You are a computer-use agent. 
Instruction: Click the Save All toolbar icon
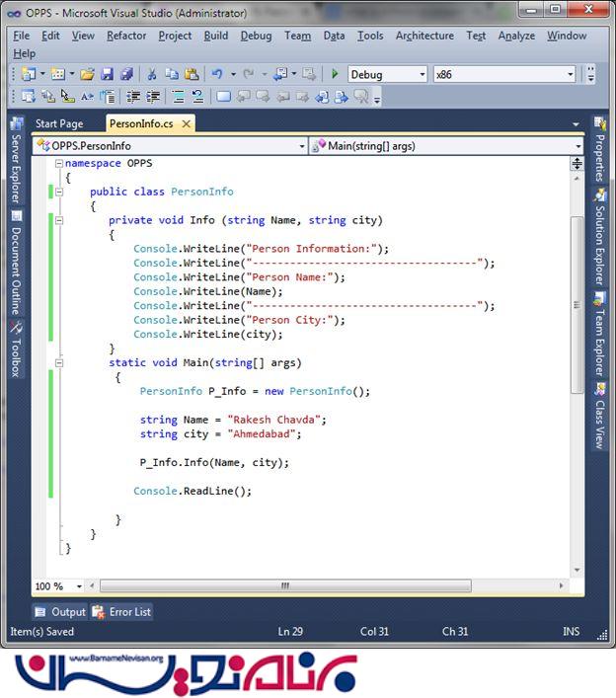pos(125,75)
